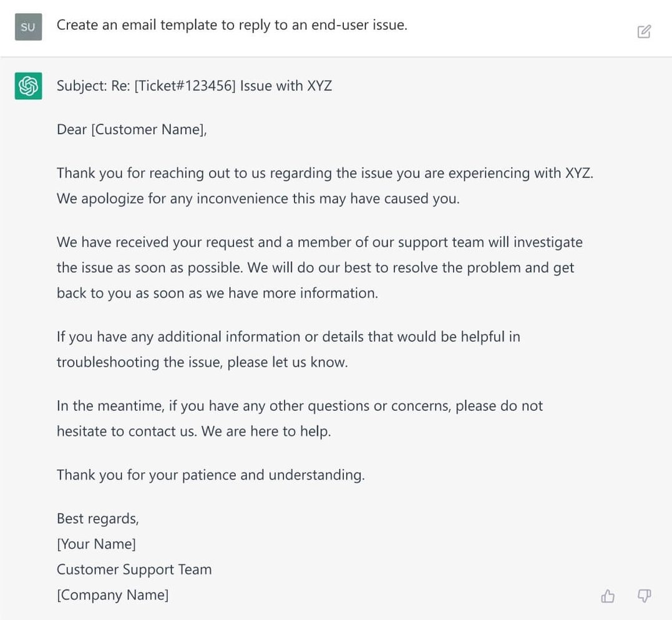Select the ChatGPT assistant avatar icon
Screen dimensions: 672x620
coord(27,86)
